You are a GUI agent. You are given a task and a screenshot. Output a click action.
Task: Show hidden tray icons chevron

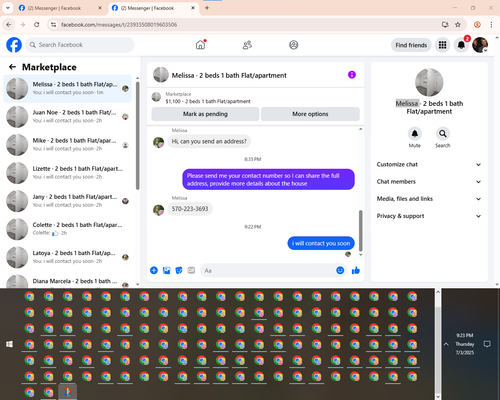(x=446, y=344)
